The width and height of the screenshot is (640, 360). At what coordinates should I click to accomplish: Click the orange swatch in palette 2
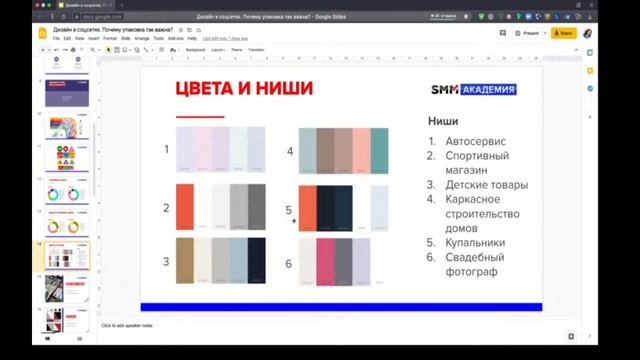coord(185,207)
